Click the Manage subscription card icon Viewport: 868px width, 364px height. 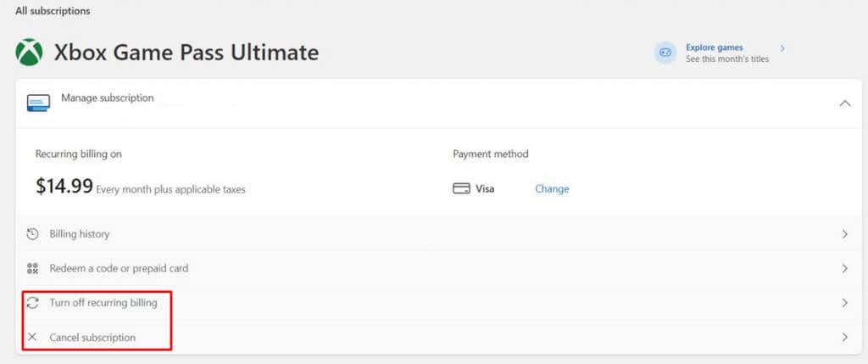pyautogui.click(x=38, y=103)
